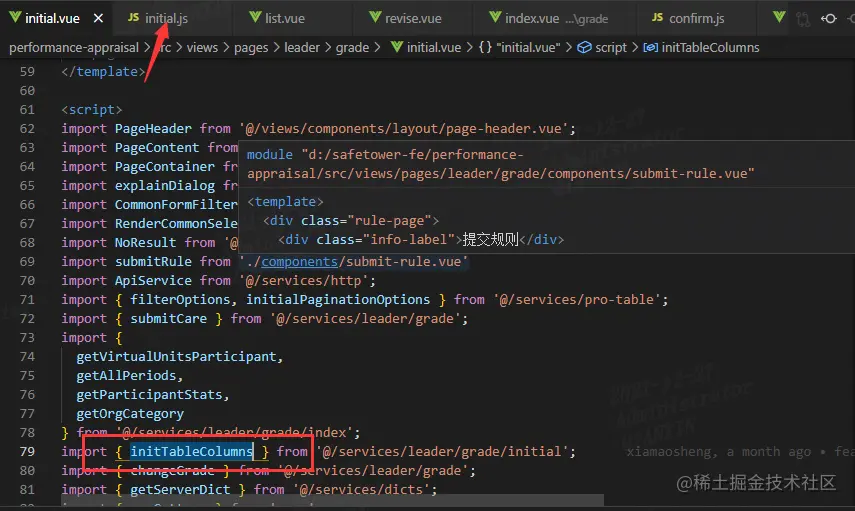Follow the components link on line 69

point(299,262)
